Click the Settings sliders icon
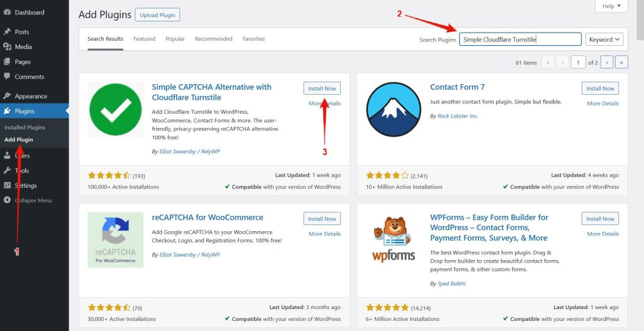Screen dimensions: 644x331 click(7, 185)
